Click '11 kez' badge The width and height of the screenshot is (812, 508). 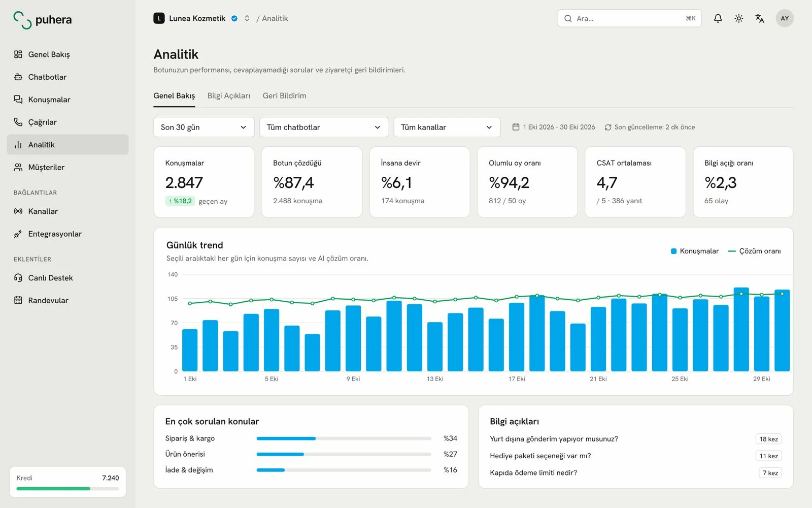click(768, 456)
